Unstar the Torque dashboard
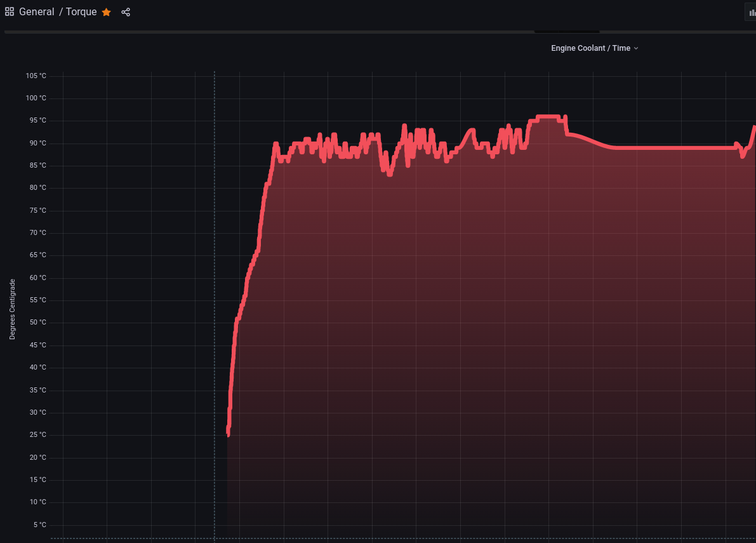 click(107, 12)
